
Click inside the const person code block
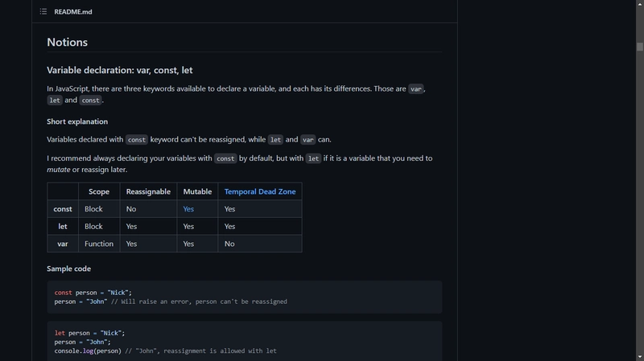245,297
